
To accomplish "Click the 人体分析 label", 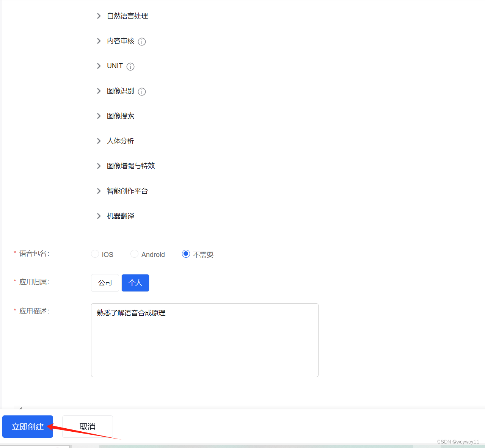I will pos(121,141).
